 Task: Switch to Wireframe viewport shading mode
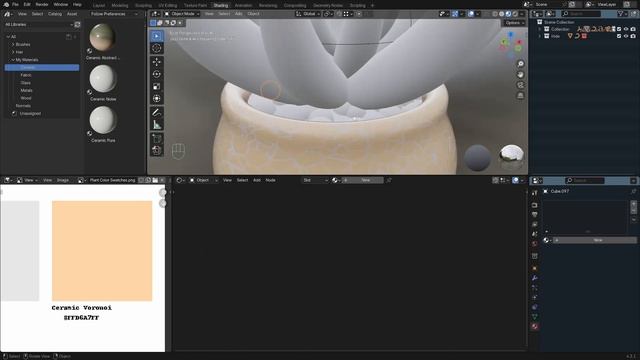point(495,14)
